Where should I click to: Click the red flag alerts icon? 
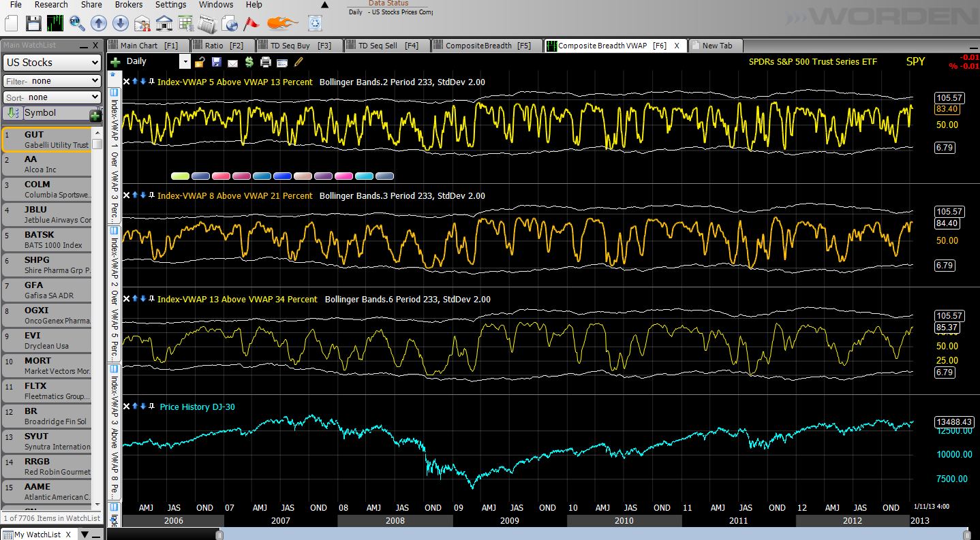(x=251, y=22)
